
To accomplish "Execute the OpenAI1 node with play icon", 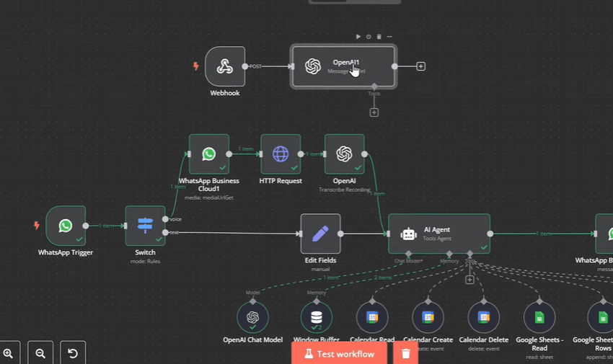I will tap(358, 36).
